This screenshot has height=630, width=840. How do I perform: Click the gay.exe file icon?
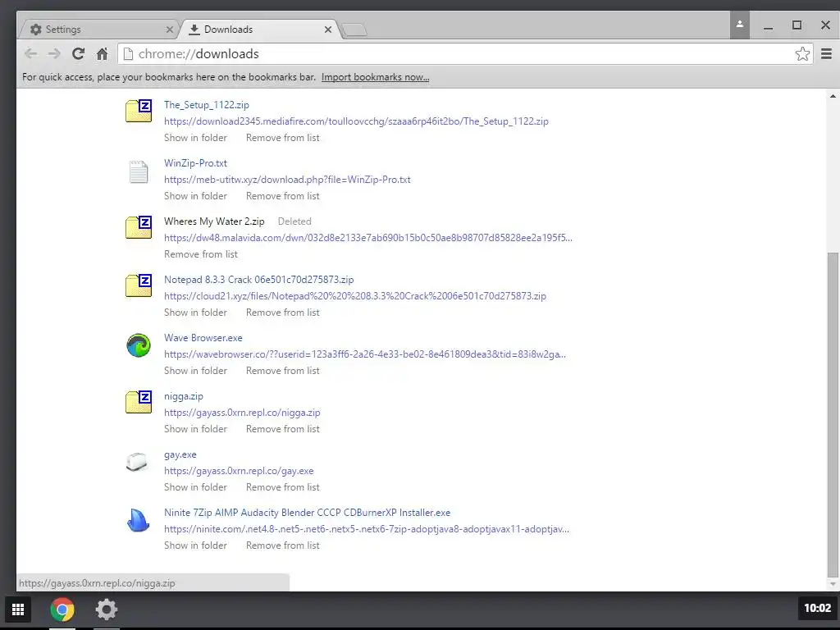point(137,461)
